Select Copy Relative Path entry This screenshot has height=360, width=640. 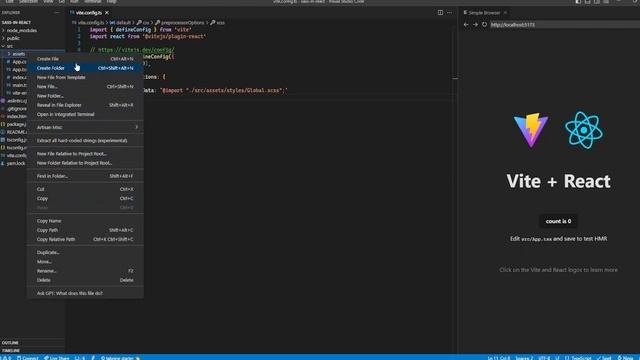85,239
